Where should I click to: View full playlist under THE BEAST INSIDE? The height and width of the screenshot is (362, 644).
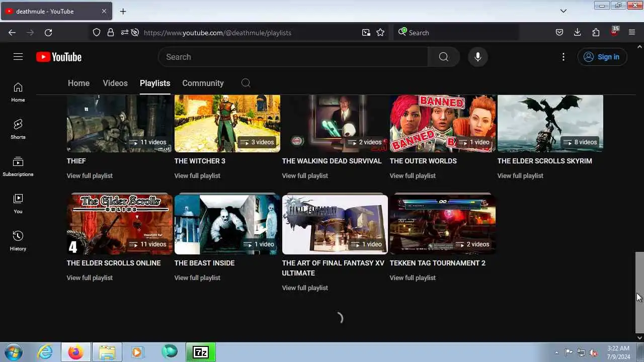tap(197, 278)
